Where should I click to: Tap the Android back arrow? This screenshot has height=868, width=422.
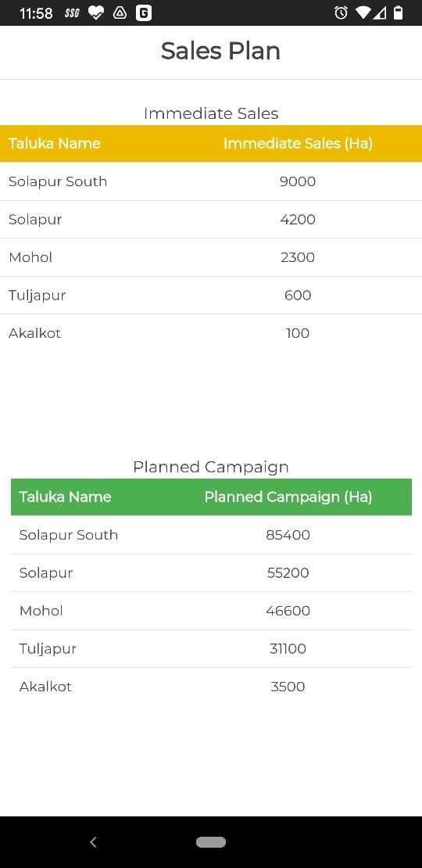click(93, 842)
